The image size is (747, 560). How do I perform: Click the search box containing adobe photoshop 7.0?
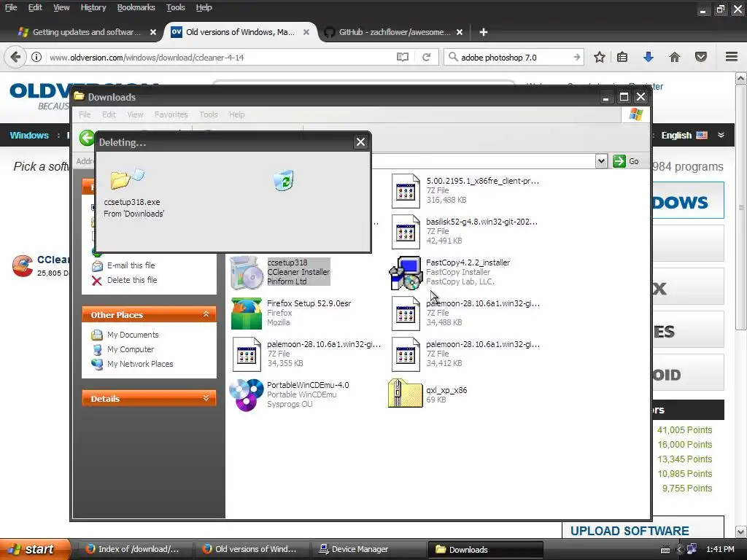tap(514, 57)
